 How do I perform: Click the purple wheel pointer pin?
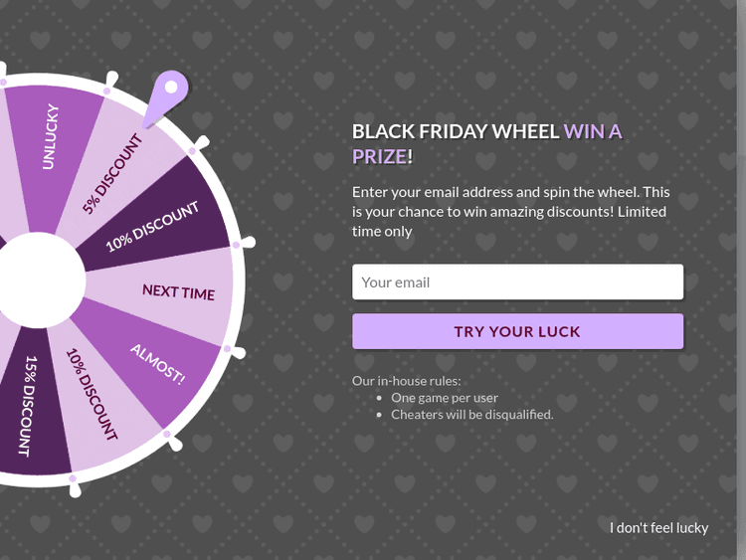point(170,91)
